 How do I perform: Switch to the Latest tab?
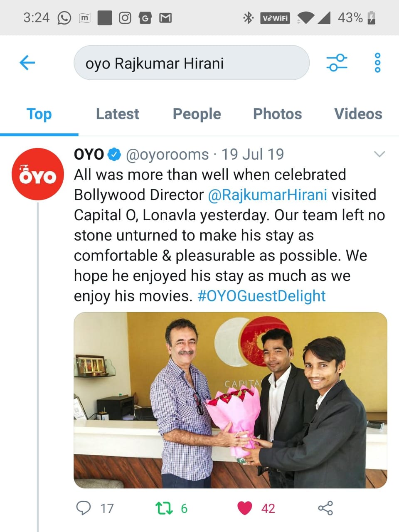pyautogui.click(x=118, y=114)
